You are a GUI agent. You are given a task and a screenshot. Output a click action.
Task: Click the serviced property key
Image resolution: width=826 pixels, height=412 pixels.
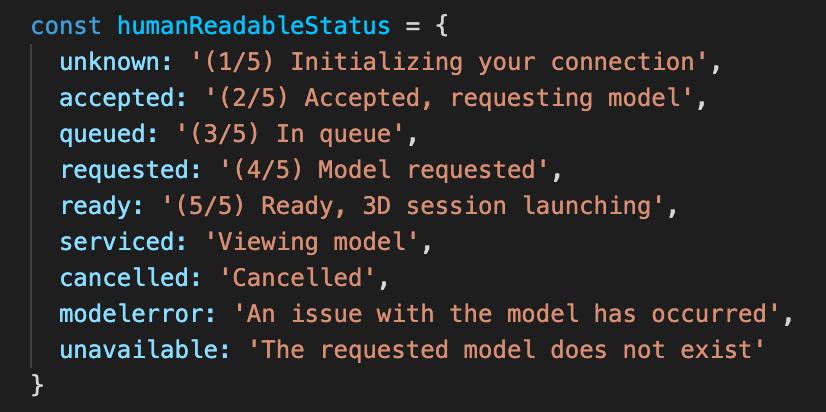point(116,242)
